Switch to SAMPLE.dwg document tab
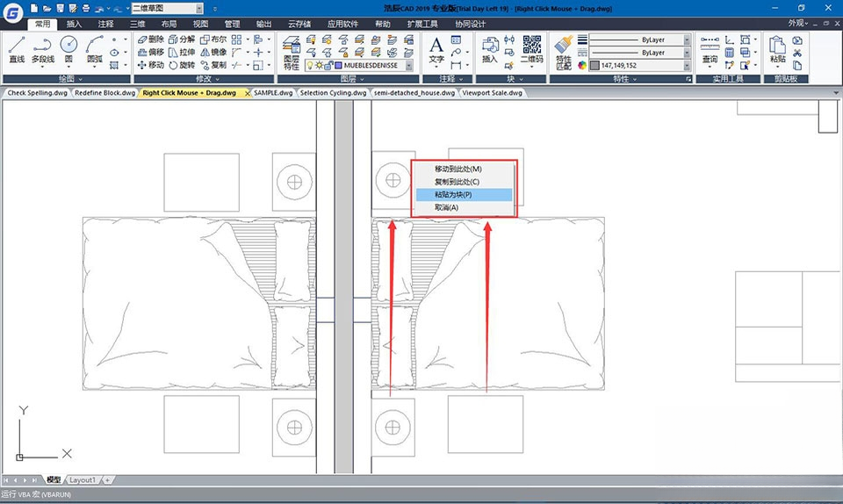Screen dimensions: 843x504 tap(273, 93)
